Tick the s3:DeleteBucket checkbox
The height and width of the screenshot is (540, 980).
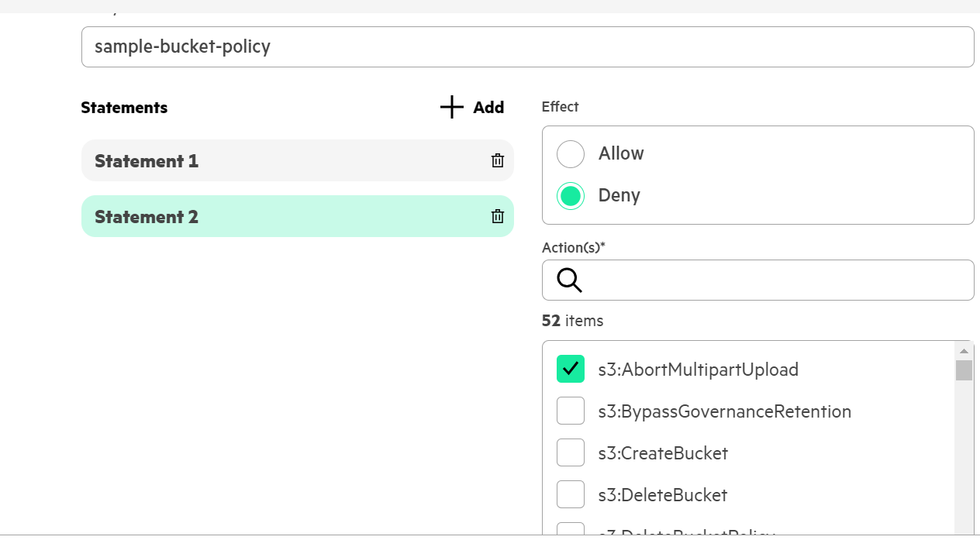571,495
